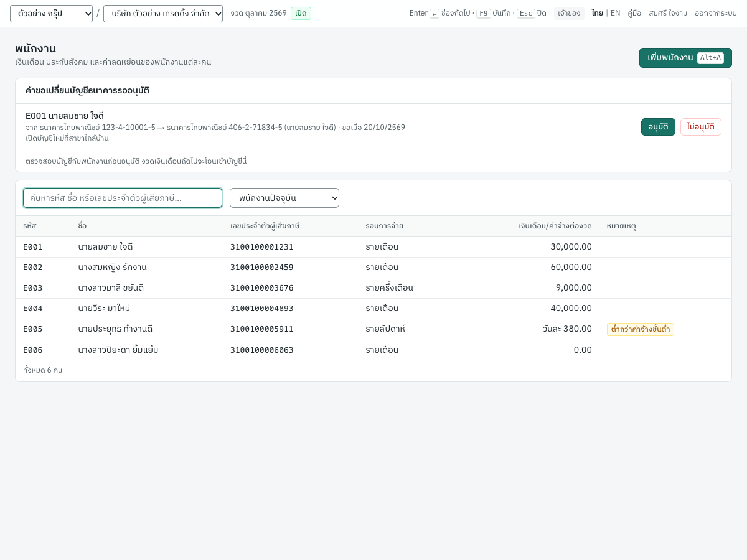The width and height of the screenshot is (747, 560).
Task: Click the user name สมศรี ใจงาม
Action: [668, 13]
